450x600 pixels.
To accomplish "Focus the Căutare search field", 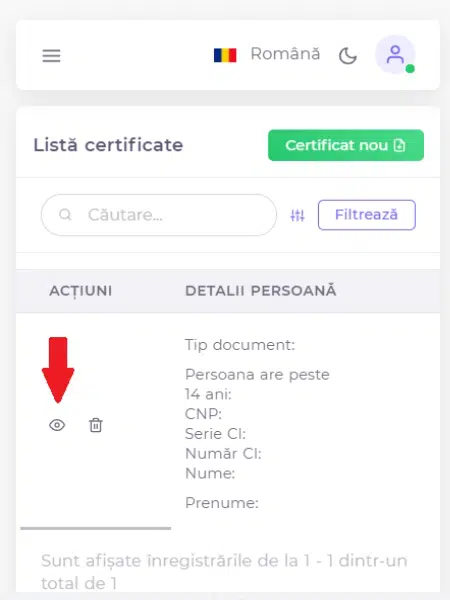I will (x=159, y=215).
